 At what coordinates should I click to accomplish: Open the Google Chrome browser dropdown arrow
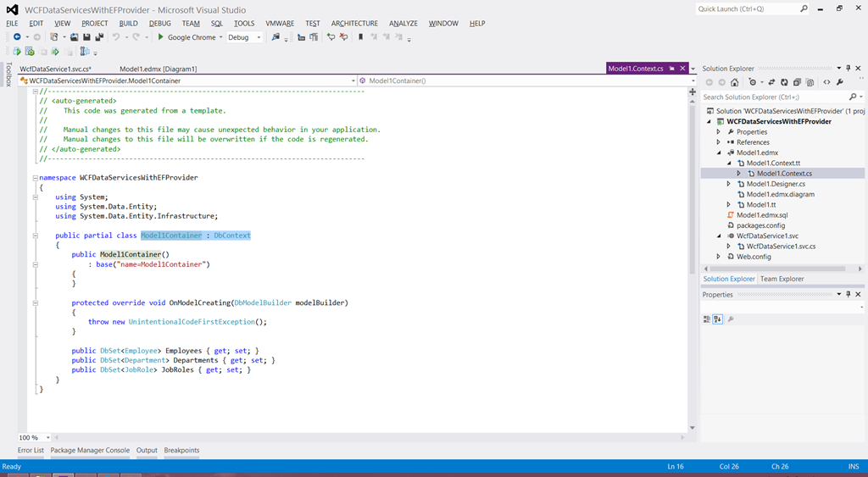pos(220,37)
